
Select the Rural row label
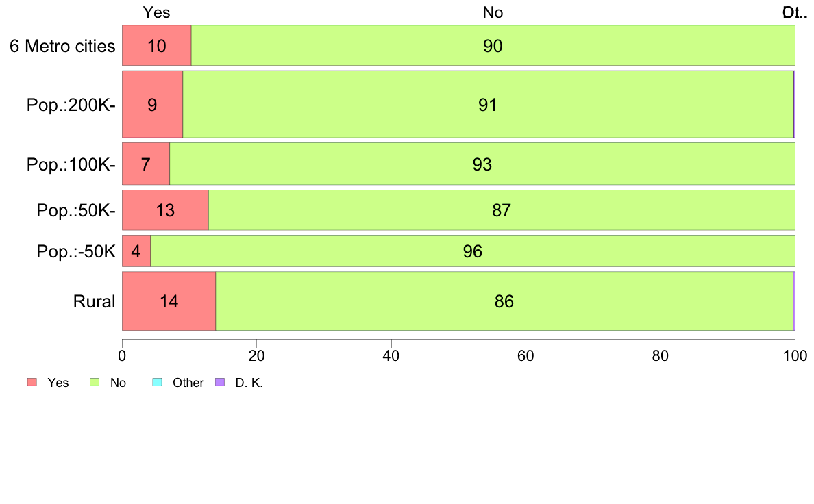point(94,301)
